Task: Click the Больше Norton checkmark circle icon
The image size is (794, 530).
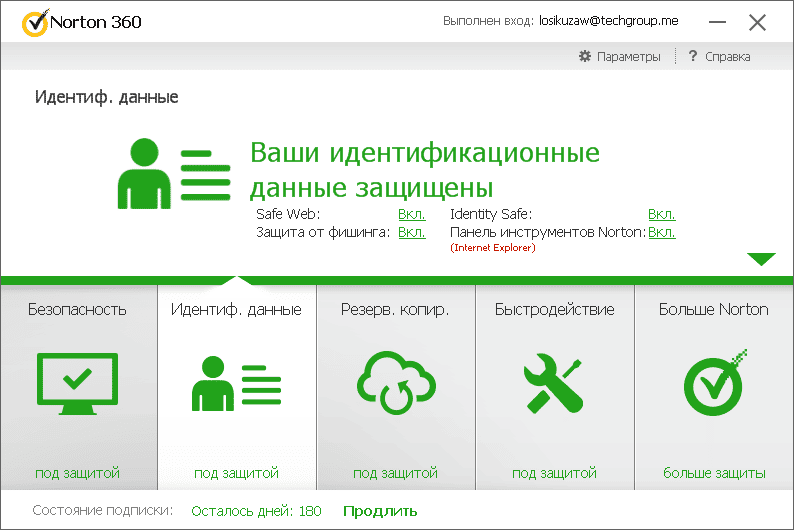Action: pos(714,383)
